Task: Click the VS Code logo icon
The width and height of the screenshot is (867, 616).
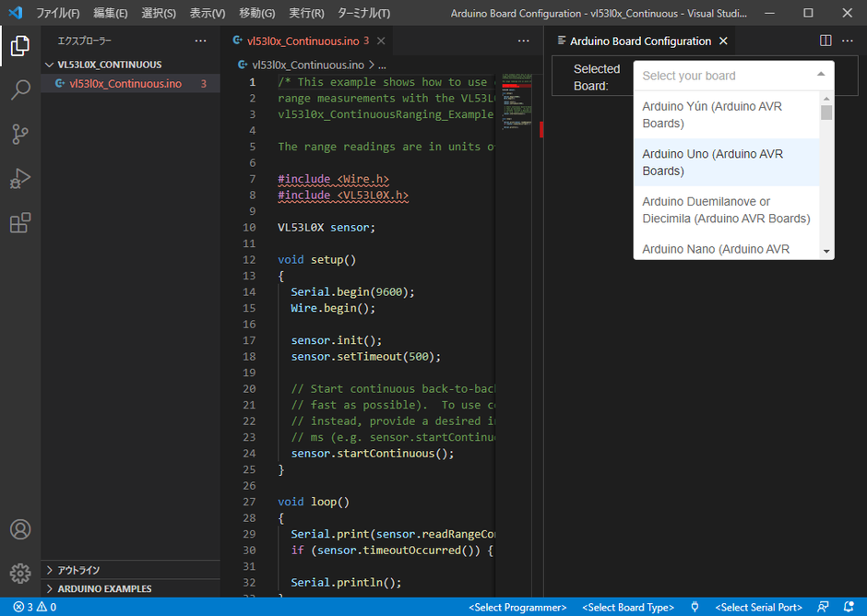Action: click(x=16, y=12)
